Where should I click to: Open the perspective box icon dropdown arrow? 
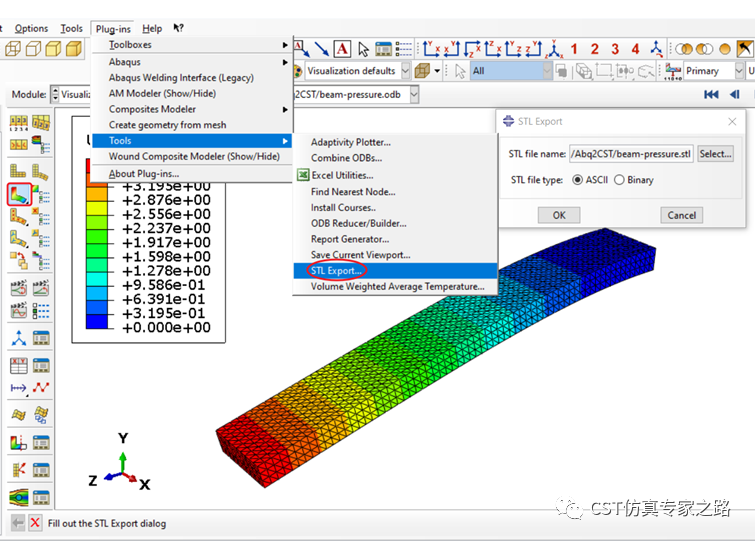coord(437,71)
